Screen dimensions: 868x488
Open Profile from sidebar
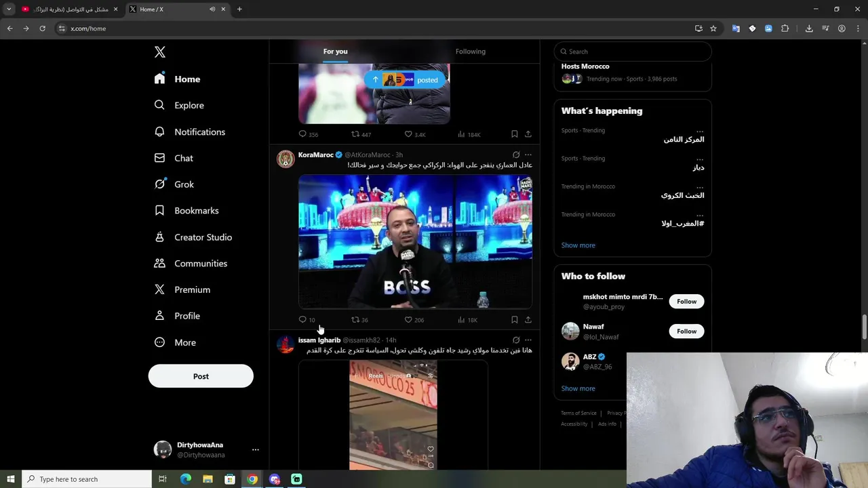click(x=177, y=316)
